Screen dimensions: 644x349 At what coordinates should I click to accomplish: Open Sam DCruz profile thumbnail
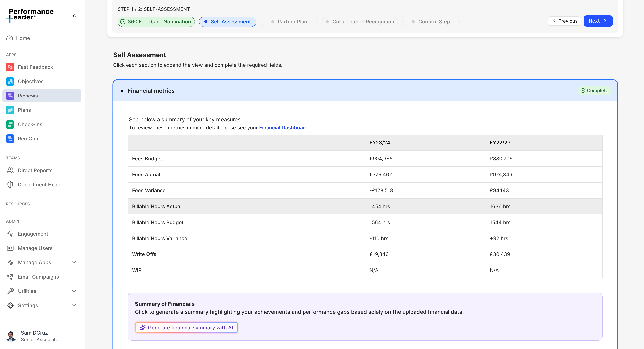pos(11,336)
